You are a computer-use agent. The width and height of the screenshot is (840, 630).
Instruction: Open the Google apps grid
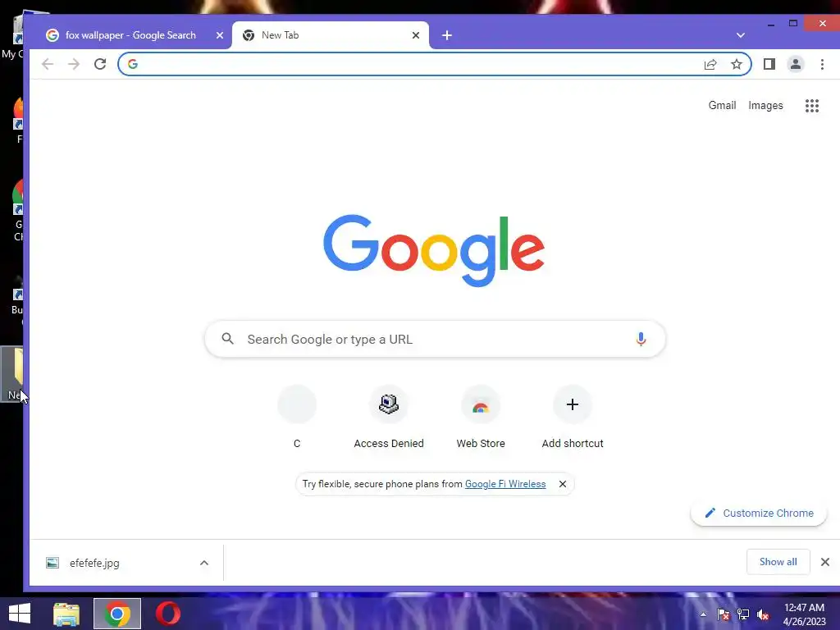click(x=812, y=106)
